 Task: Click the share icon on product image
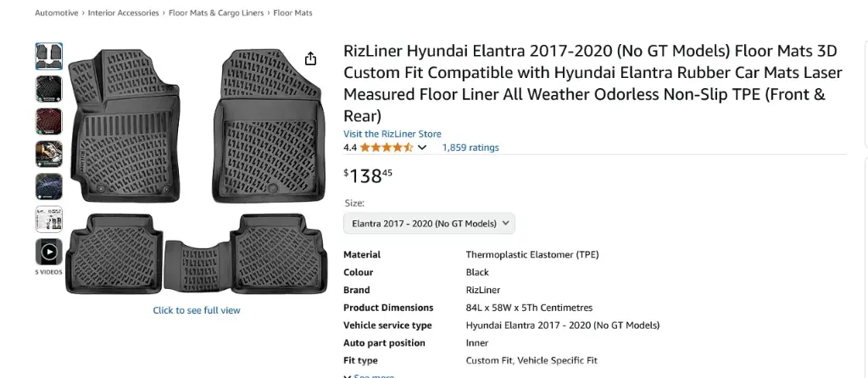coord(310,58)
